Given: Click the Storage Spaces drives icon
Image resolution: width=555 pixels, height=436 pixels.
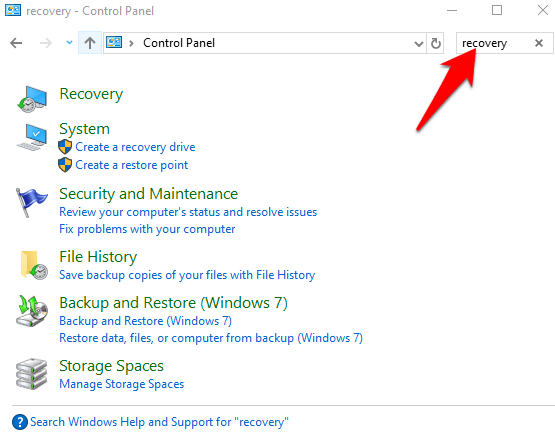Looking at the screenshot, I should coord(32,374).
